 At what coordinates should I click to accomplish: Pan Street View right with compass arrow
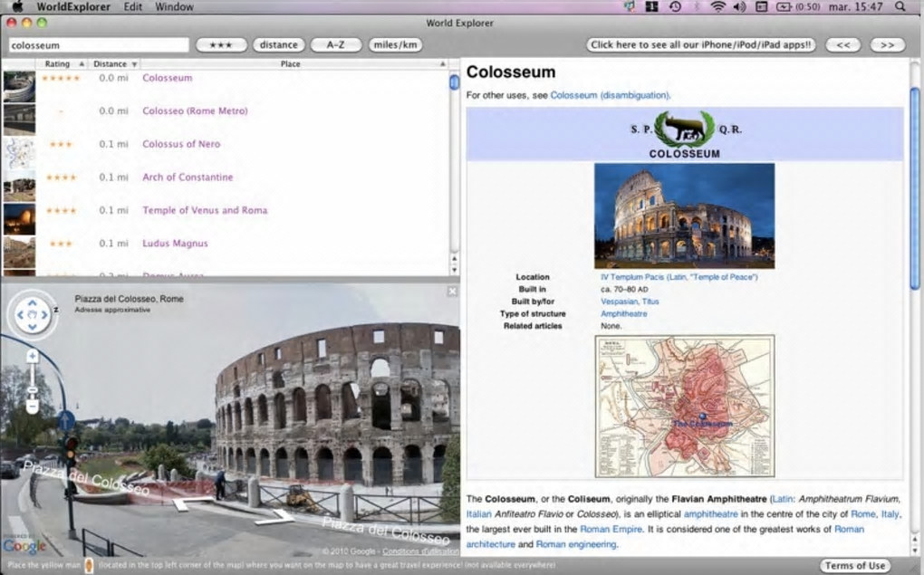(x=44, y=314)
